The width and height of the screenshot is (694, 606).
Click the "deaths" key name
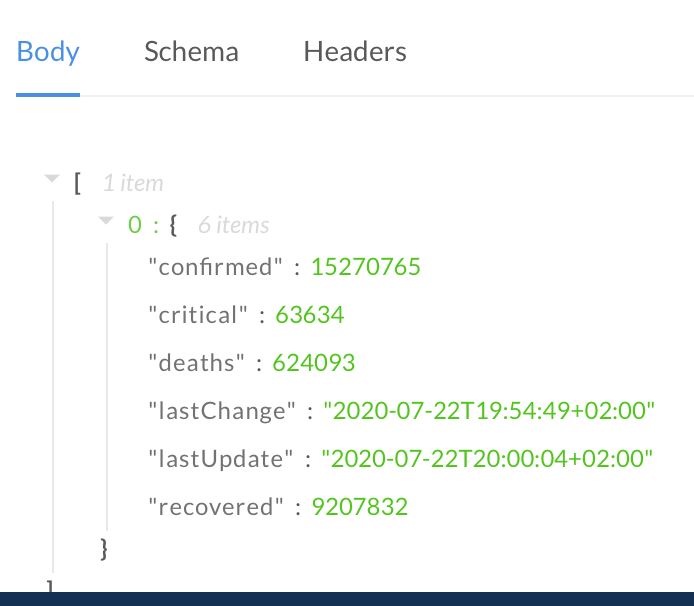tap(196, 363)
